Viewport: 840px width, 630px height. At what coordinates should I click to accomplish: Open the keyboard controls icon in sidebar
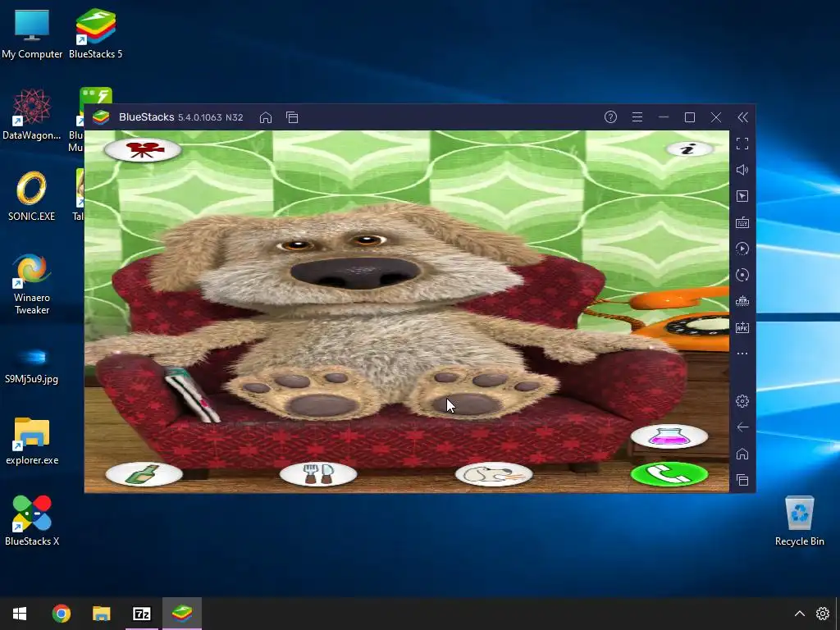click(742, 222)
